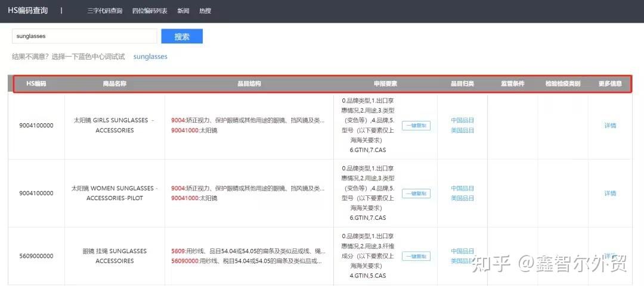The width and height of the screenshot is (644, 290).
Task: Click 90041000:太阳镜 in WOMEN SUNGLASSES row
Action: click(194, 198)
